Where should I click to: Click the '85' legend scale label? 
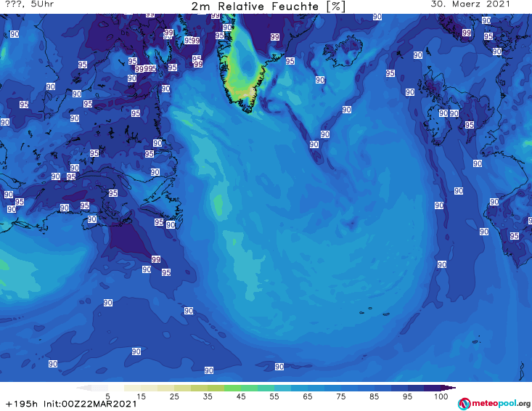[375, 396]
